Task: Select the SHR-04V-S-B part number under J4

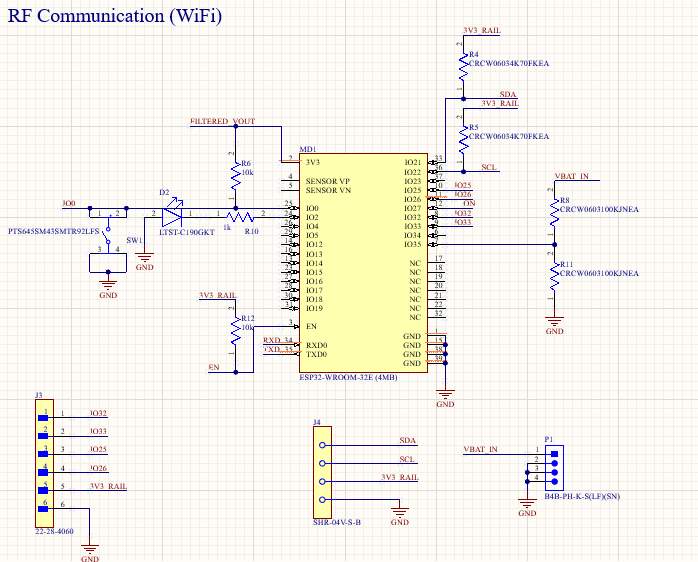Action: tap(337, 522)
